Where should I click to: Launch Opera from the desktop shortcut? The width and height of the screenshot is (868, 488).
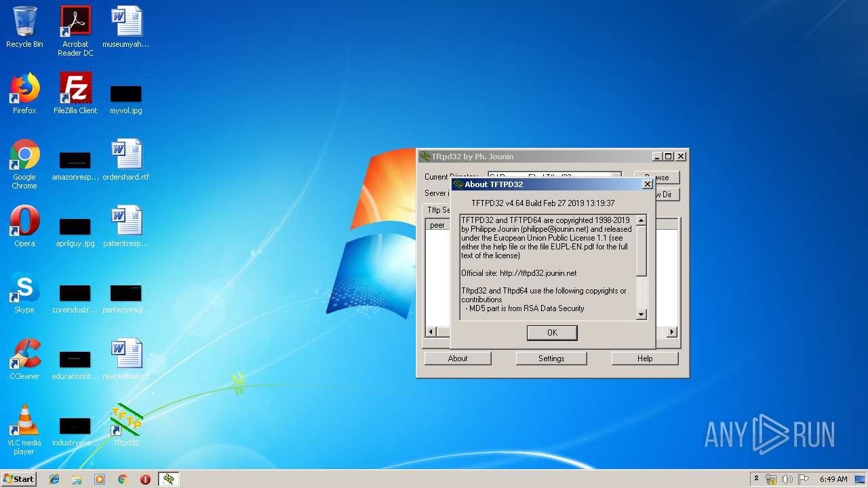[24, 226]
